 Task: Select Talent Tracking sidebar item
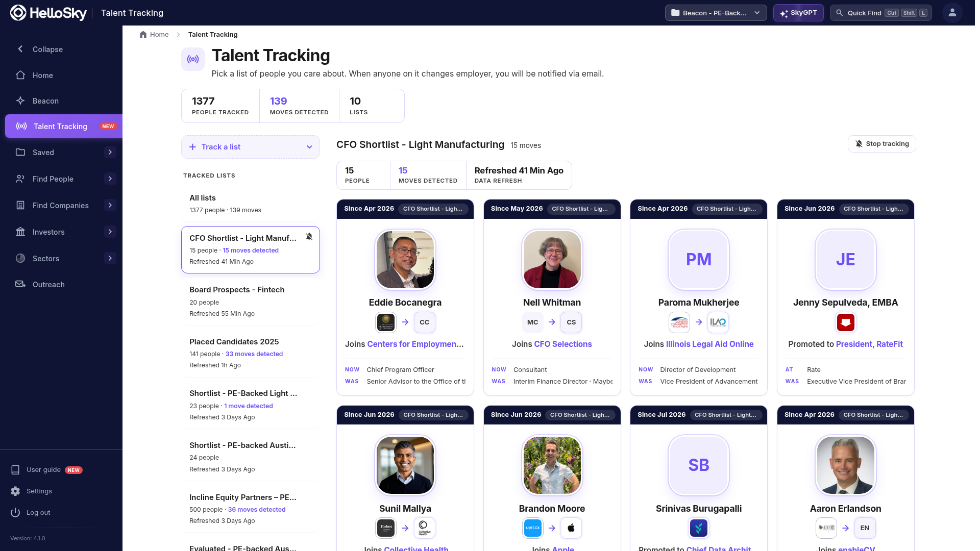point(64,126)
